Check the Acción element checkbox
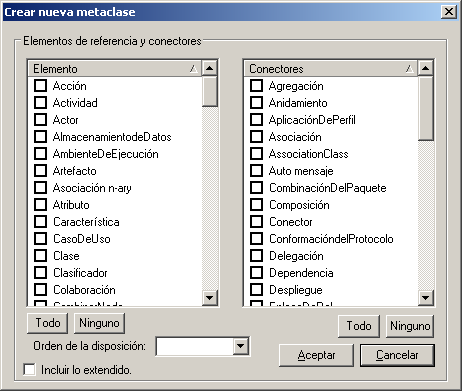 click(x=40, y=86)
